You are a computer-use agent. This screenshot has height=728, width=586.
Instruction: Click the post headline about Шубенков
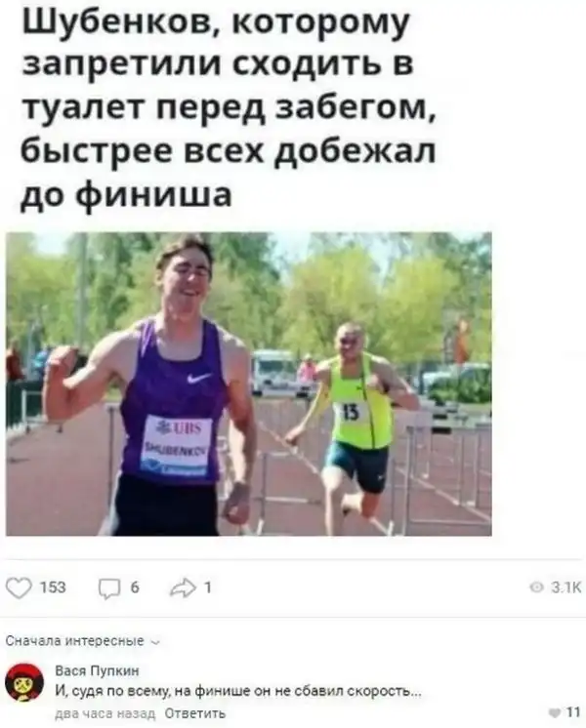(x=229, y=108)
